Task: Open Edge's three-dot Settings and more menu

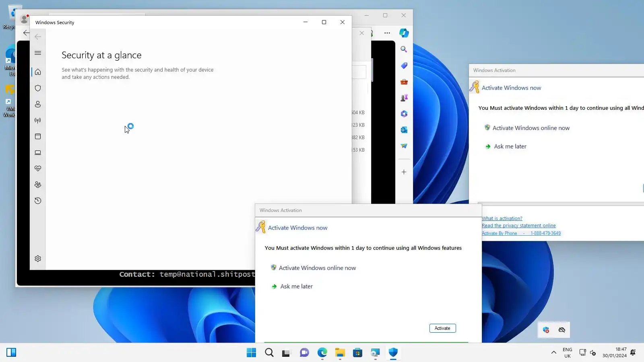Action: (387, 33)
